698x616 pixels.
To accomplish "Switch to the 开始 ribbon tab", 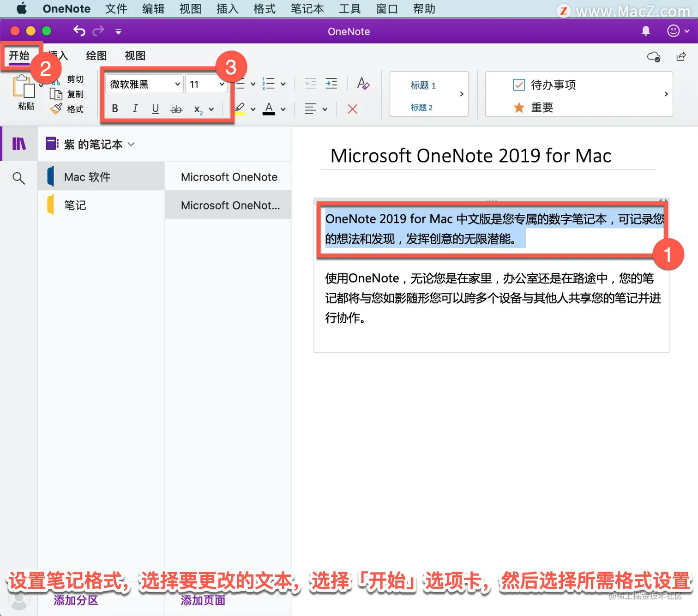I will 19,56.
